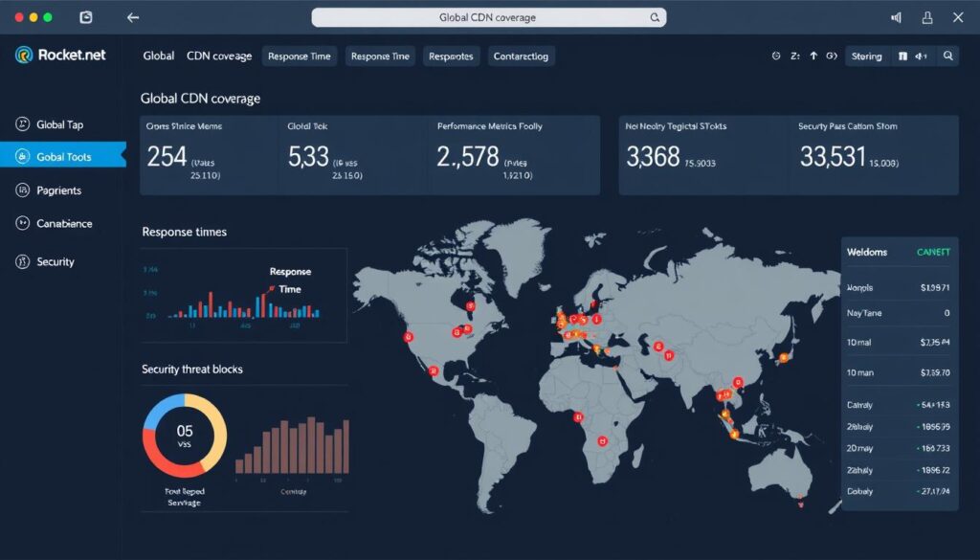Image resolution: width=980 pixels, height=560 pixels.
Task: Click the Security Pass 33,531 stat card
Action: 874,155
